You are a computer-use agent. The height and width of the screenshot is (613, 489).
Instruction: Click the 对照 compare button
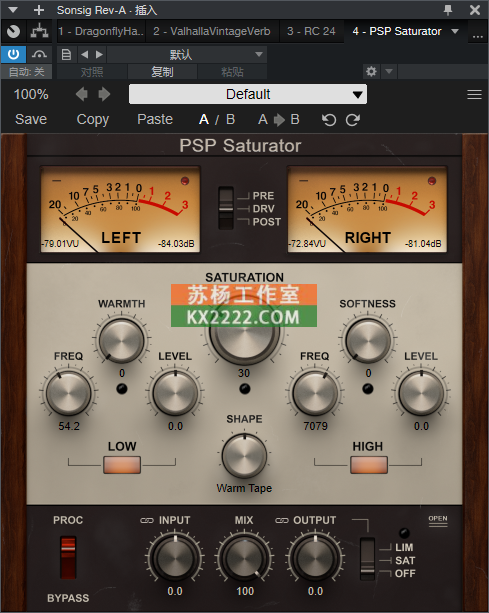(x=92, y=72)
